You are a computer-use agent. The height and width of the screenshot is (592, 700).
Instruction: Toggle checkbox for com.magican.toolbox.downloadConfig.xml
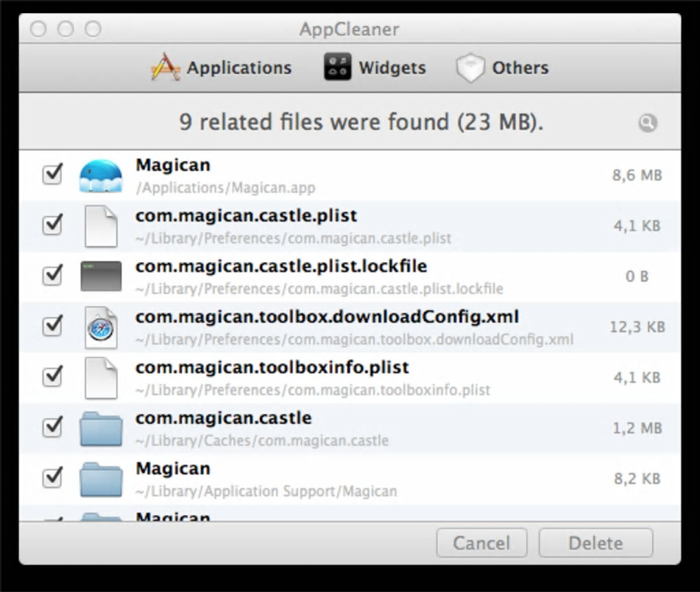click(x=53, y=326)
